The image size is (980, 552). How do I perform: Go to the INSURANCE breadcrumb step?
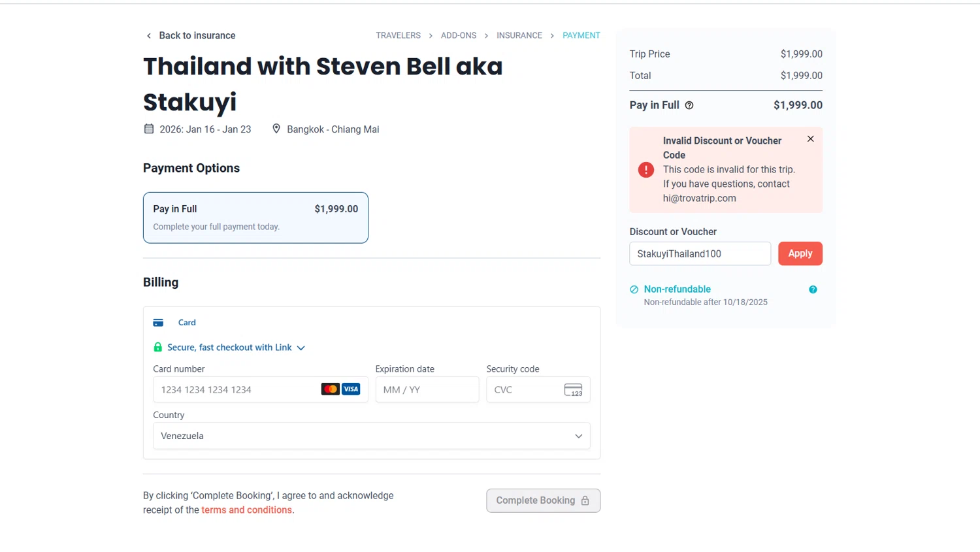519,35
